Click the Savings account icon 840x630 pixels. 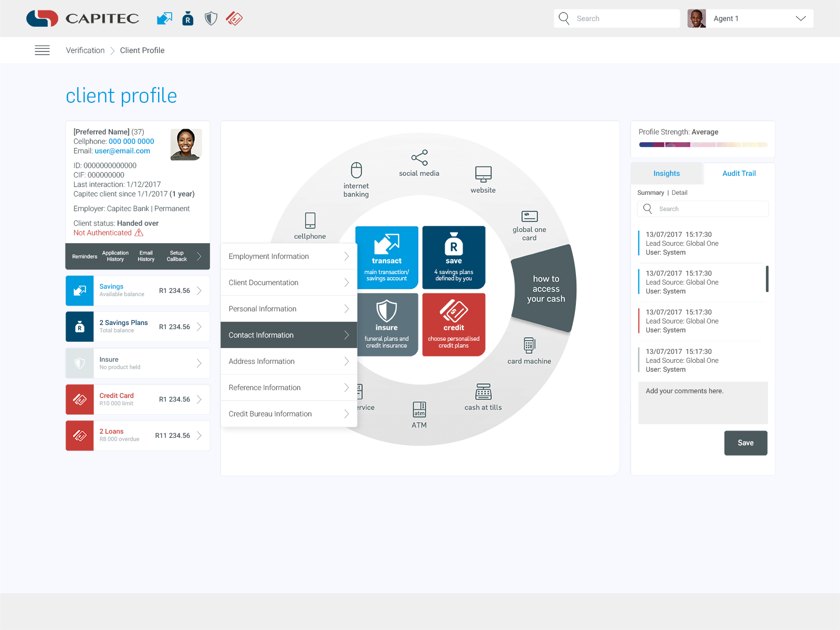click(80, 291)
